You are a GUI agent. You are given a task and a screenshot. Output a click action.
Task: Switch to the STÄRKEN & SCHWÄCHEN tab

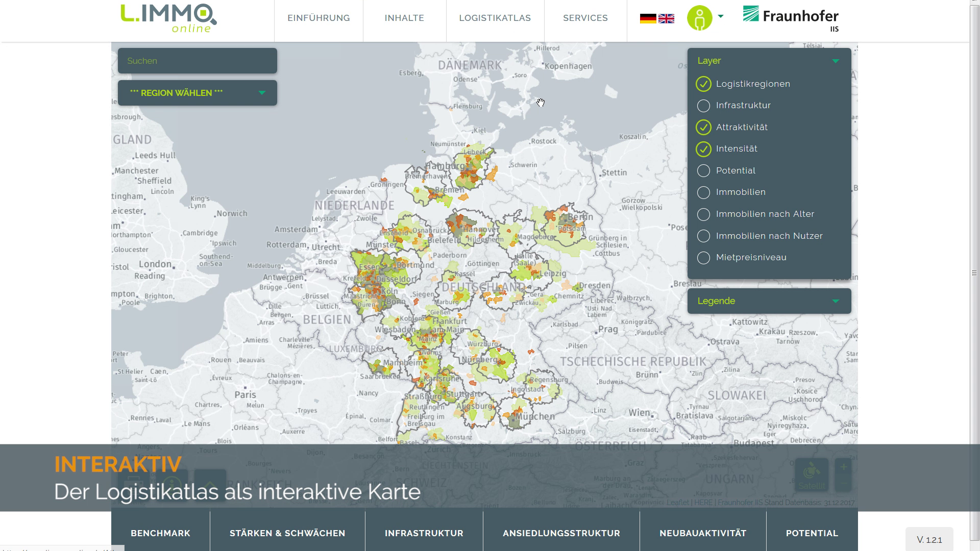(x=287, y=533)
